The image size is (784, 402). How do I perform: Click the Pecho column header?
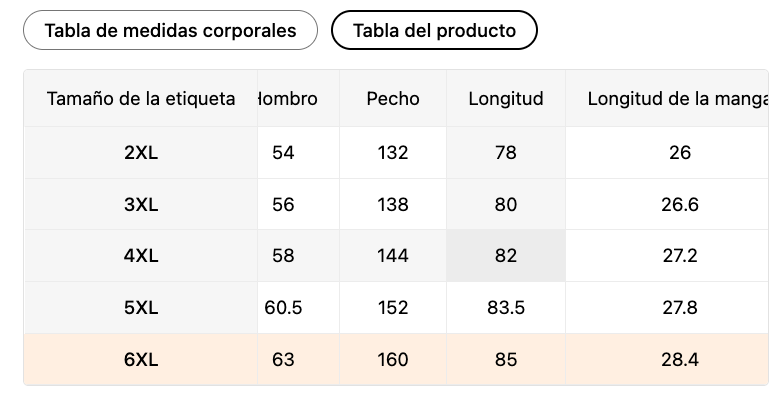pos(393,98)
